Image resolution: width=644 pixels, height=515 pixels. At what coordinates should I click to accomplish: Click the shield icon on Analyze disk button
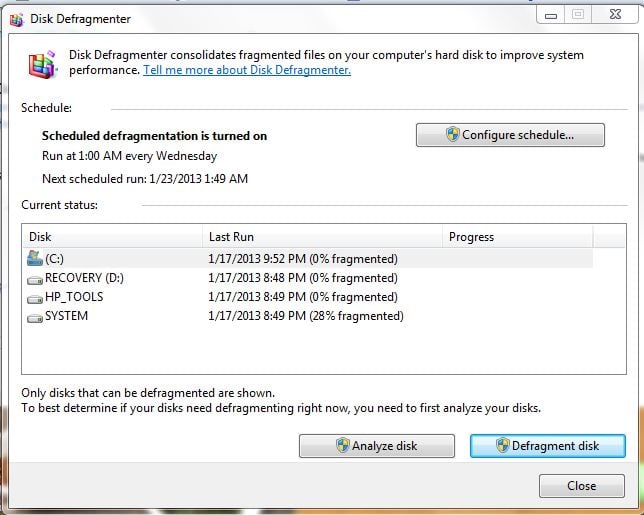pyautogui.click(x=343, y=446)
